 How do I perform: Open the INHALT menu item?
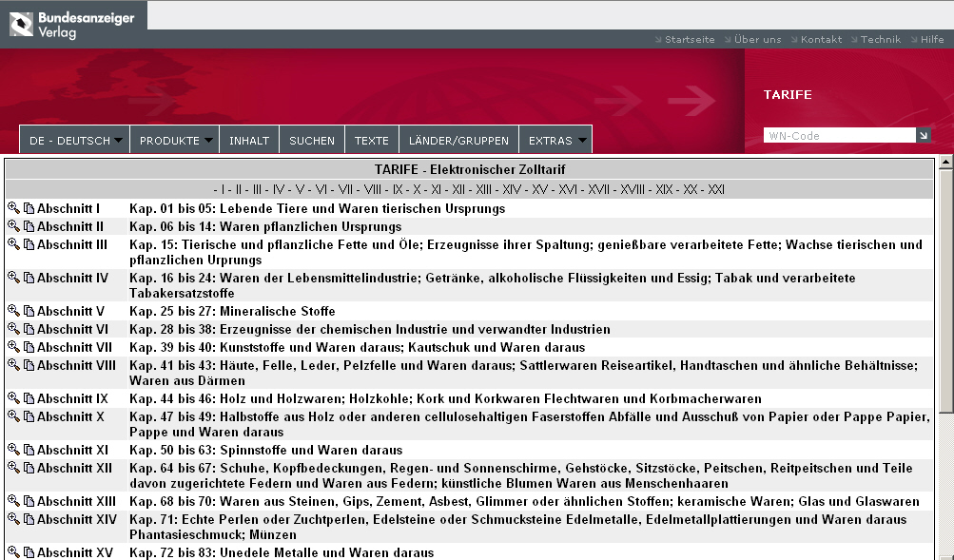pyautogui.click(x=249, y=141)
